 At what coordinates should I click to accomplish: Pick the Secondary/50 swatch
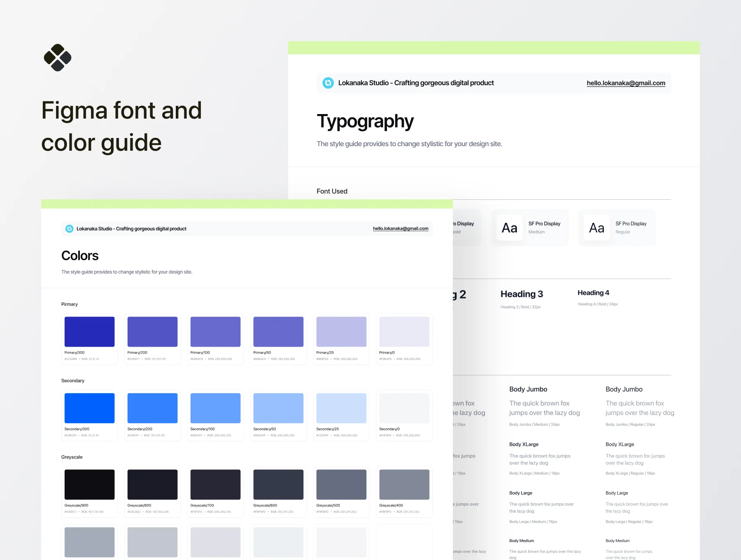(x=278, y=408)
